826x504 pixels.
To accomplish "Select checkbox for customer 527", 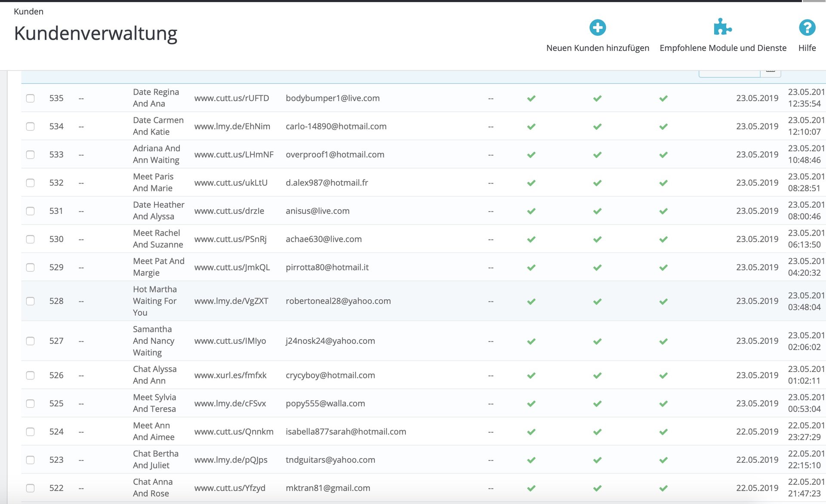I will pyautogui.click(x=30, y=341).
